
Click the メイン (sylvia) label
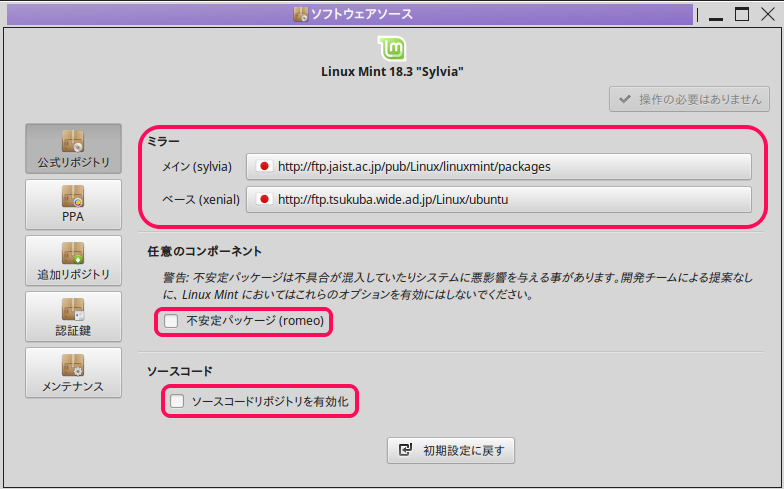click(196, 166)
